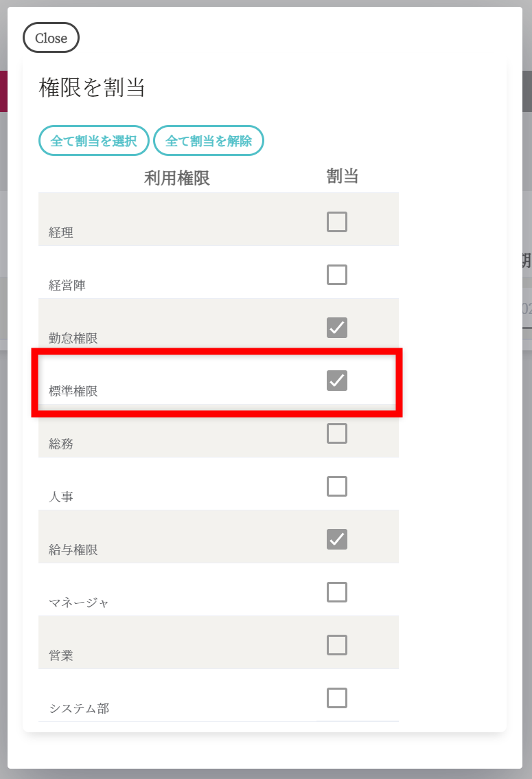The image size is (532, 779).
Task: Disable the 標準権限 checkbox
Action: [x=337, y=381]
